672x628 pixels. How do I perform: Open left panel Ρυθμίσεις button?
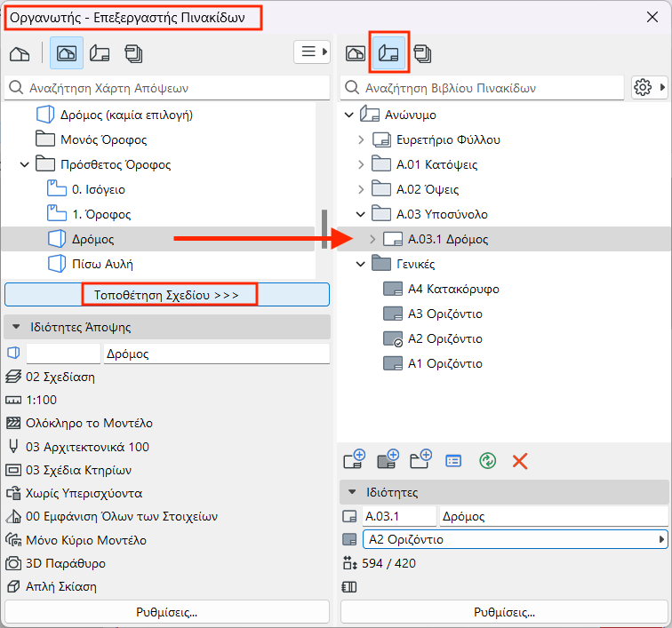[167, 612]
